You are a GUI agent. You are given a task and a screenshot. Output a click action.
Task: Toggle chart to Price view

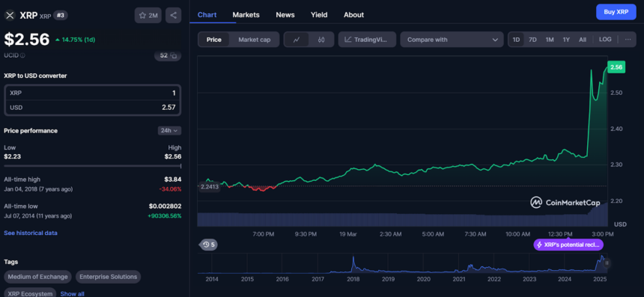[214, 40]
